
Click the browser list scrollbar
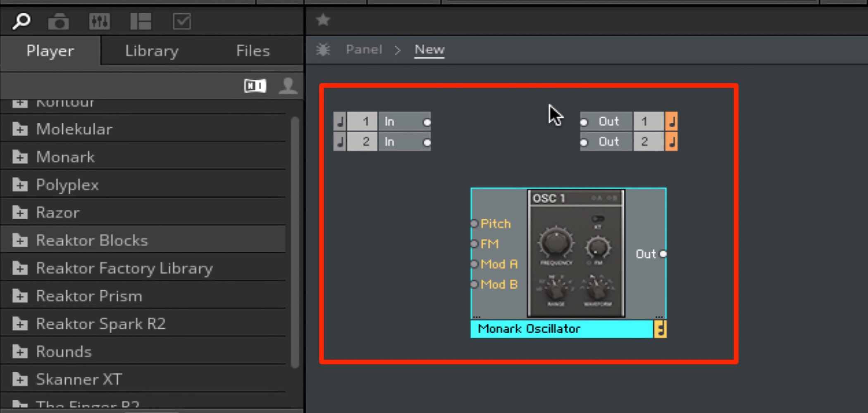(x=295, y=242)
